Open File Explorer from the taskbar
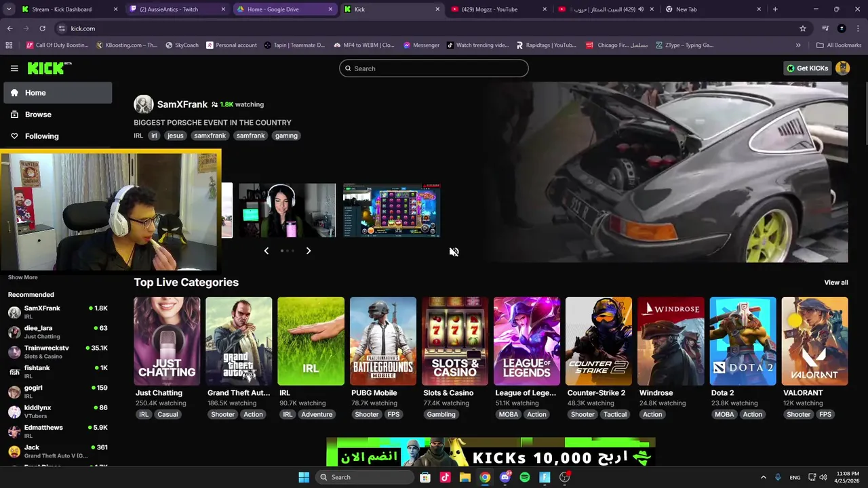 465,477
